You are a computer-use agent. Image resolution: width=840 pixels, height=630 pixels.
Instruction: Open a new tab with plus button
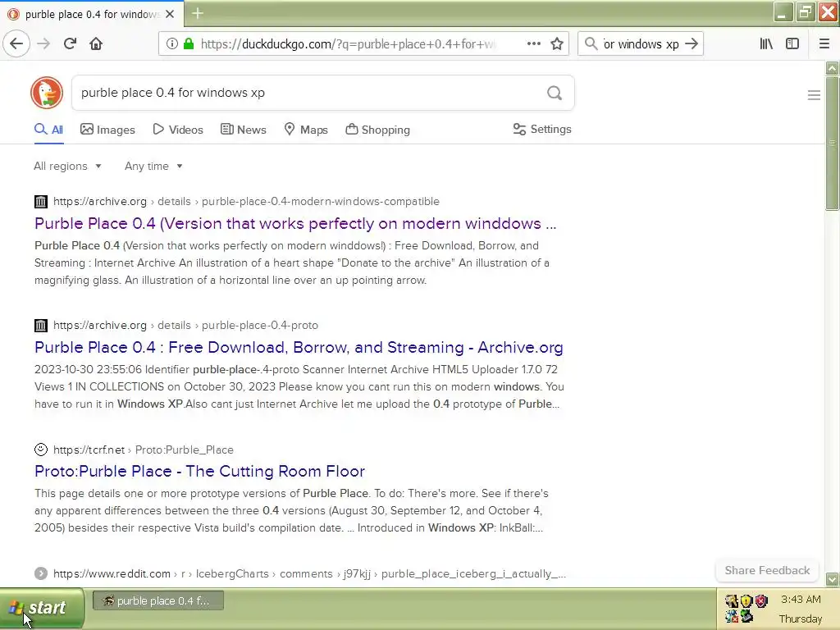[x=197, y=13]
